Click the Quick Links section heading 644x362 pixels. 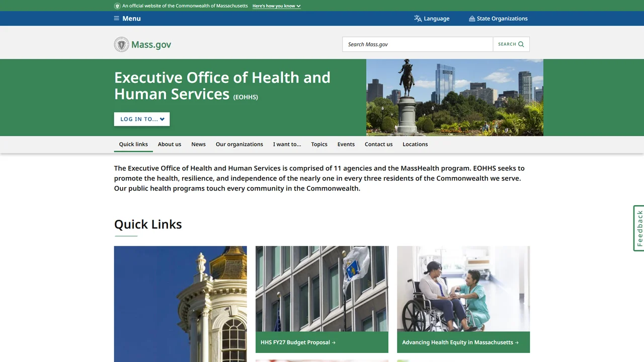click(148, 224)
